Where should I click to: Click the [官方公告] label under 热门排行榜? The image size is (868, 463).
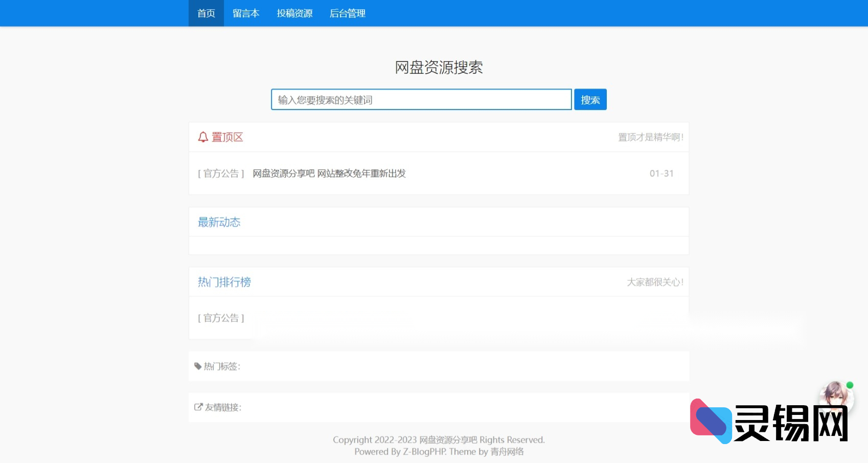click(221, 318)
